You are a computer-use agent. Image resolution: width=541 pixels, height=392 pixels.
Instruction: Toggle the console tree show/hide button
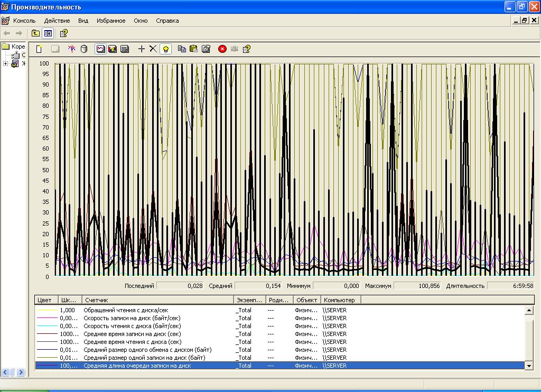pos(48,33)
